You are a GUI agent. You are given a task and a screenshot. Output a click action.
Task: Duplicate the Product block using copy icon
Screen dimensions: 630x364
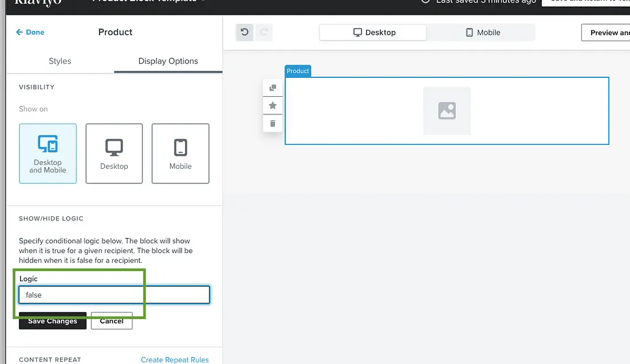(x=273, y=88)
